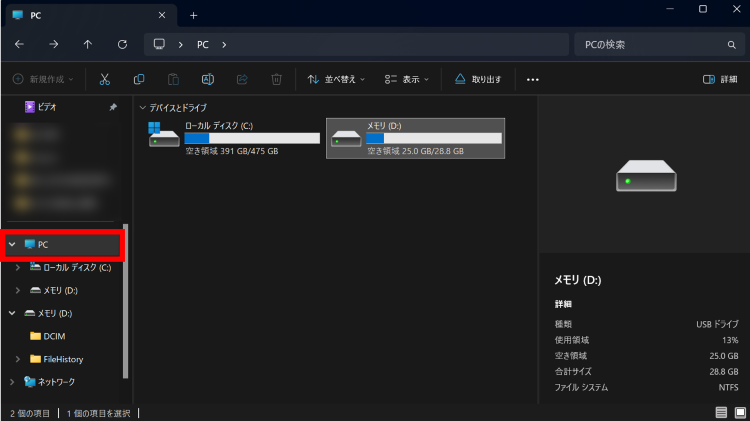Viewport: 750px width, 421px height.
Task: Open the 表示 view dropdown
Action: 407,79
